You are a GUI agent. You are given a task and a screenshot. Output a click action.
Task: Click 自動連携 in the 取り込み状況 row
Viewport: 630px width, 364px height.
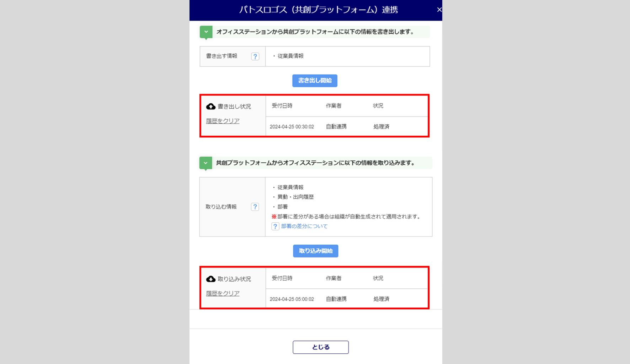336,299
